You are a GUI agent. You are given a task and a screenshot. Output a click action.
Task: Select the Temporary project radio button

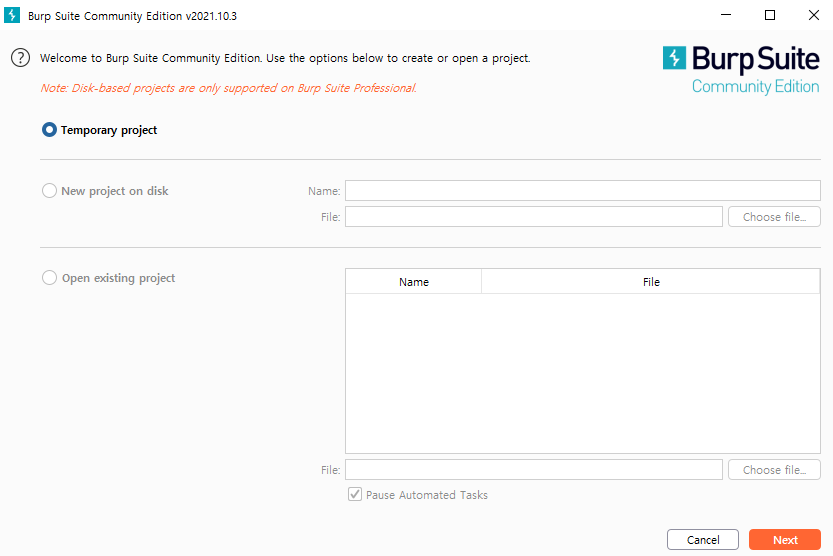pyautogui.click(x=49, y=130)
